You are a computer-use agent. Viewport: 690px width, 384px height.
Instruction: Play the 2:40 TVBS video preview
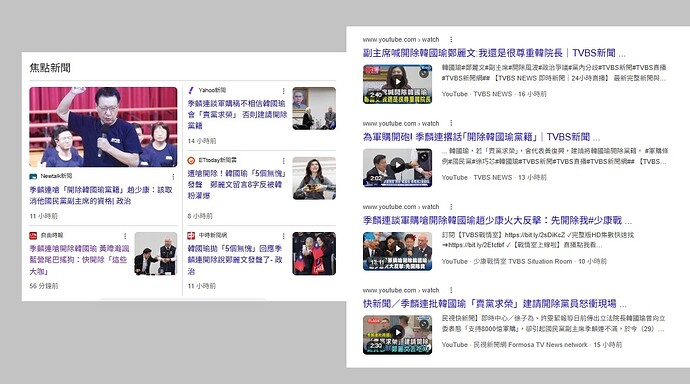pos(397,84)
